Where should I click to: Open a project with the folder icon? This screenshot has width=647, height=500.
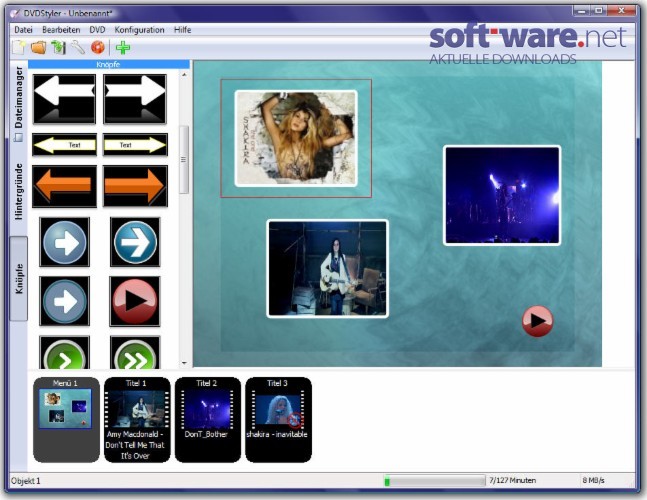click(x=38, y=47)
